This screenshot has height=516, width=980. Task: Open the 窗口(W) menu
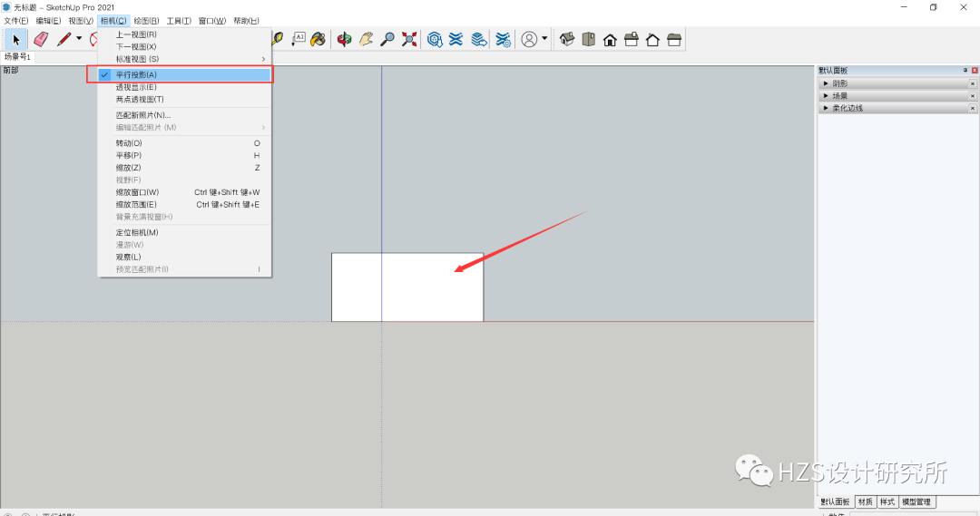[x=211, y=21]
